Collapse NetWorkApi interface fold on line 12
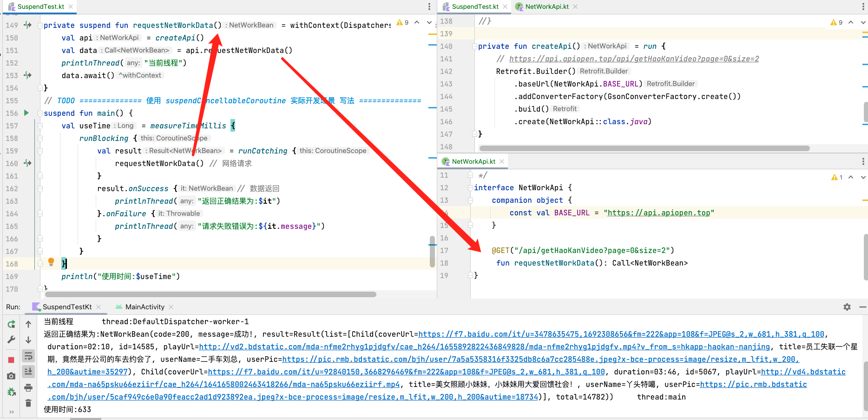 coord(470,187)
